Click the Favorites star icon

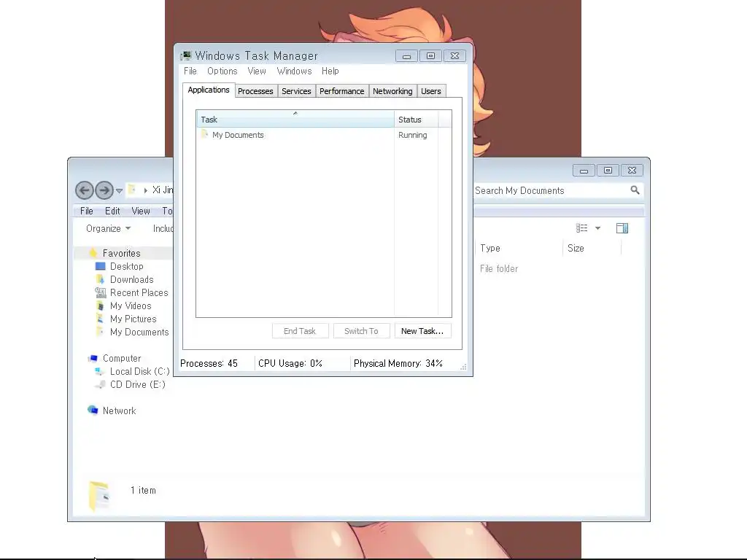(x=93, y=253)
